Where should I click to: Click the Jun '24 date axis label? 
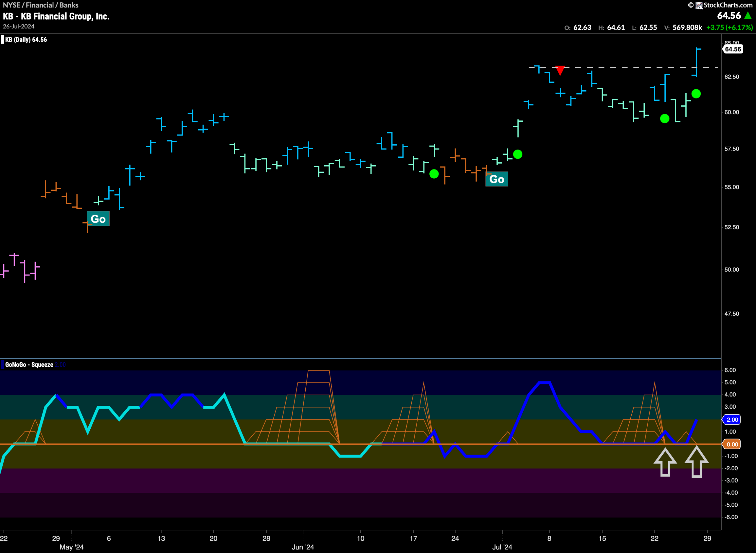[x=303, y=547]
